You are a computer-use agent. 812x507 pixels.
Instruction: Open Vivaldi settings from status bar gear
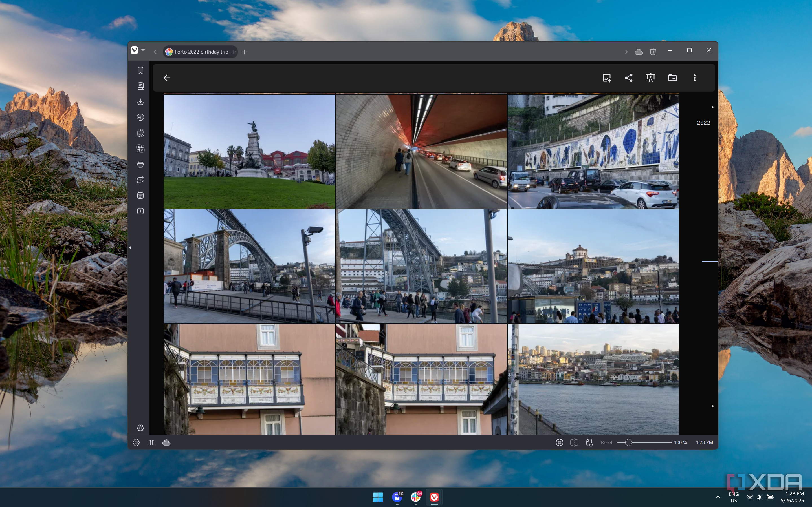coord(136,443)
